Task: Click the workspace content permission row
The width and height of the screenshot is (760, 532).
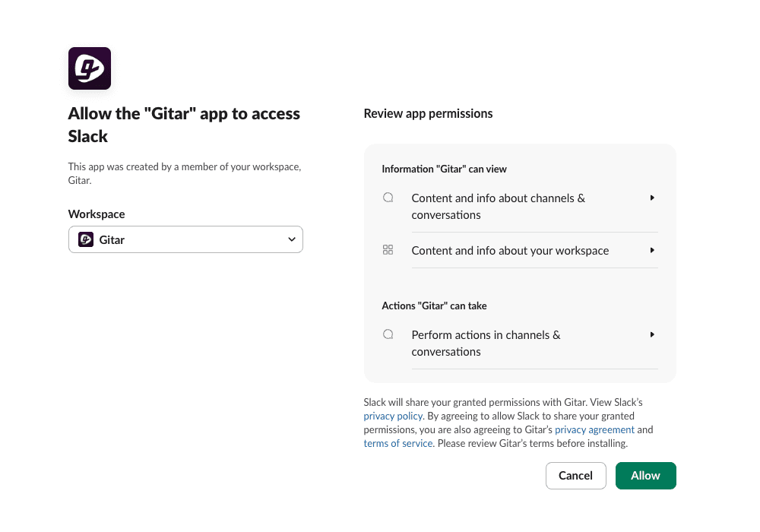Action: pos(510,249)
